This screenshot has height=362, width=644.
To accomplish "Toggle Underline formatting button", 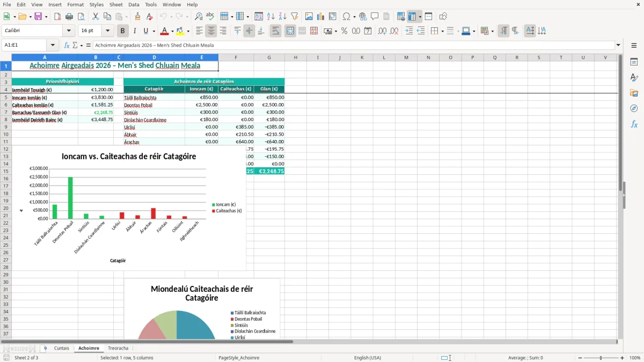I will 146,31.
